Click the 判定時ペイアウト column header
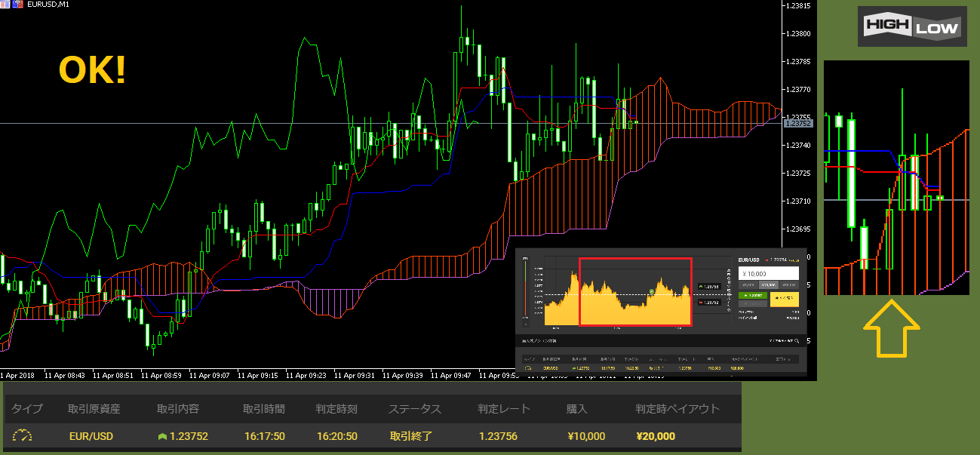 677,409
